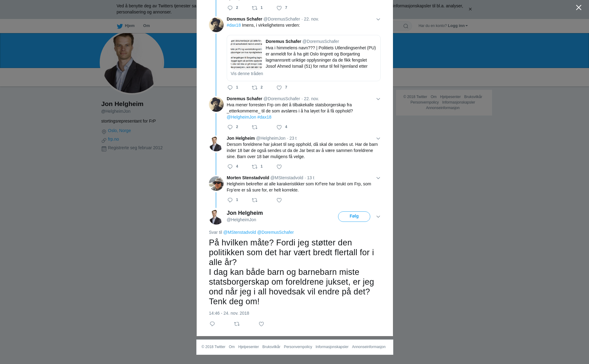
Task: Follow Jon Helgheim with Følg button
Action: [x=354, y=216]
